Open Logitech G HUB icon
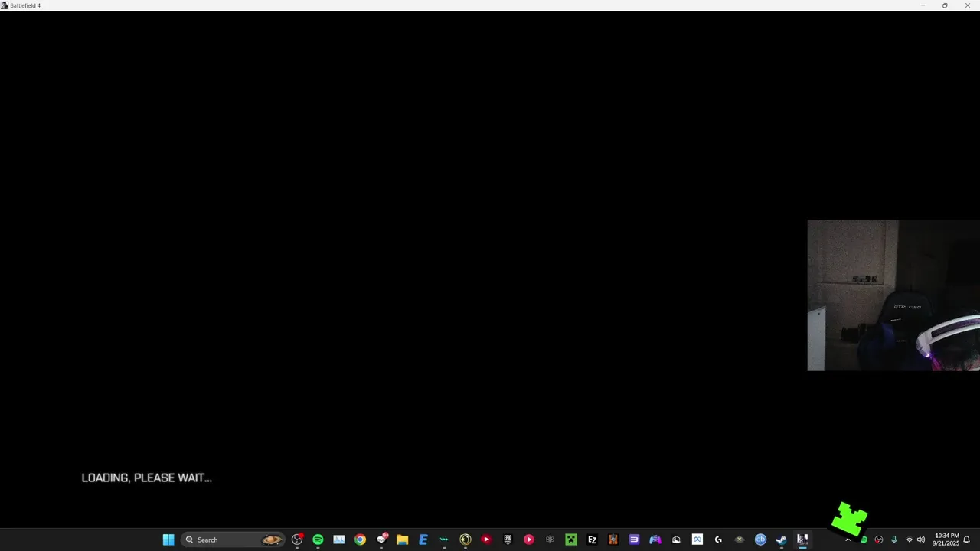This screenshot has width=980, height=551. pyautogui.click(x=718, y=540)
